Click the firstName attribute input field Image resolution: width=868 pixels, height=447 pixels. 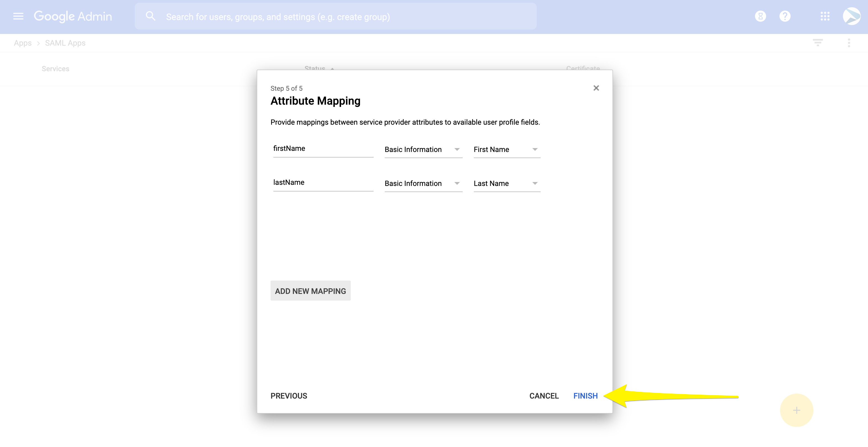[323, 149]
